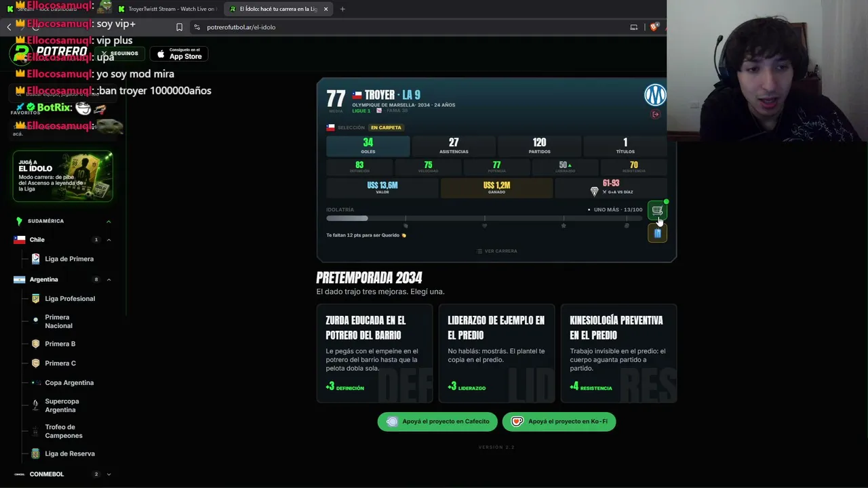Click the Brave shield icon in address bar

pyautogui.click(x=654, y=27)
